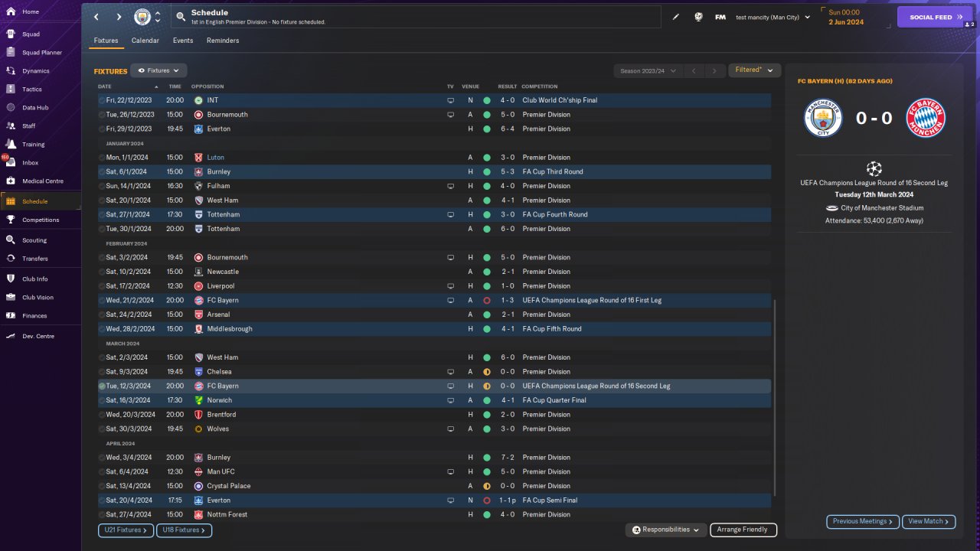Click the Schedule title search field
Screen dimensions: 980x551
coord(416,17)
